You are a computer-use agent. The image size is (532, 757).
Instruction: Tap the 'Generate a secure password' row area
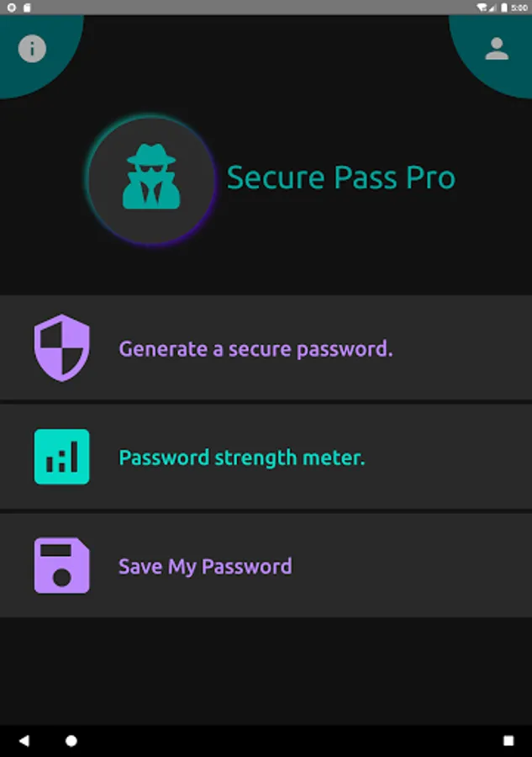tap(266, 347)
